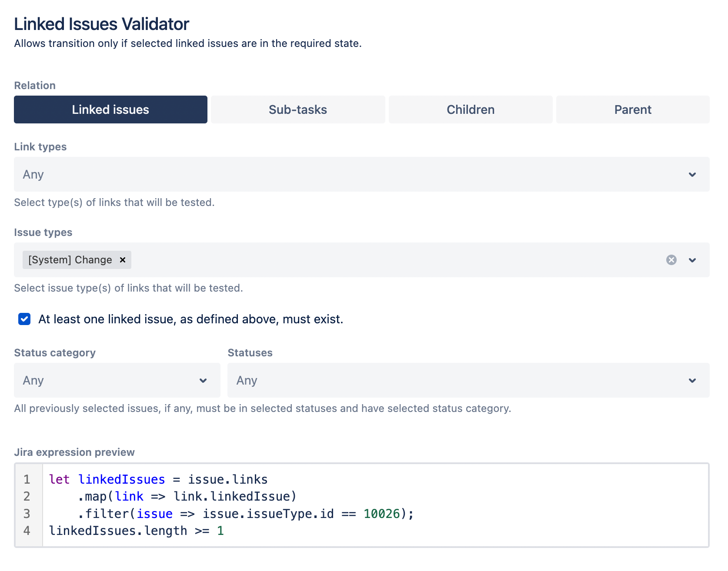Click line number 4 in the code gutter

pyautogui.click(x=27, y=531)
